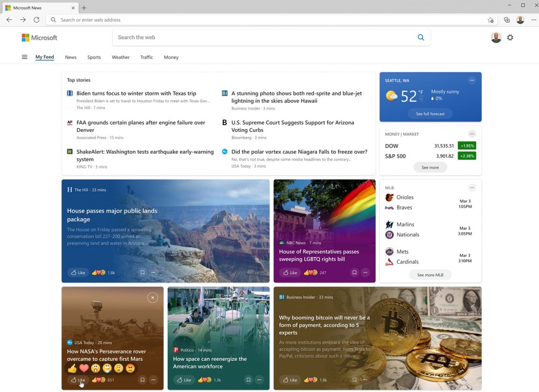Bookmark the bitcoin story
This screenshot has height=392, width=539.
point(355,380)
